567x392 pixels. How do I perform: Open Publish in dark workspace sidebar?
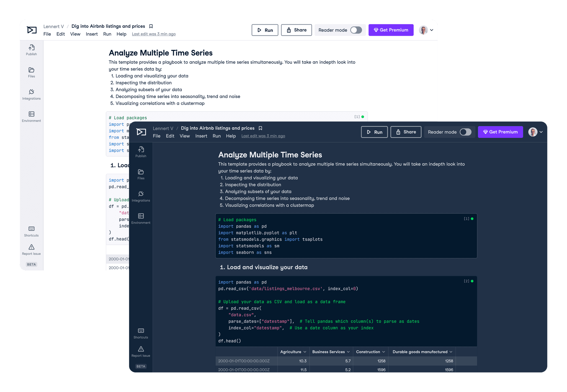[141, 152]
